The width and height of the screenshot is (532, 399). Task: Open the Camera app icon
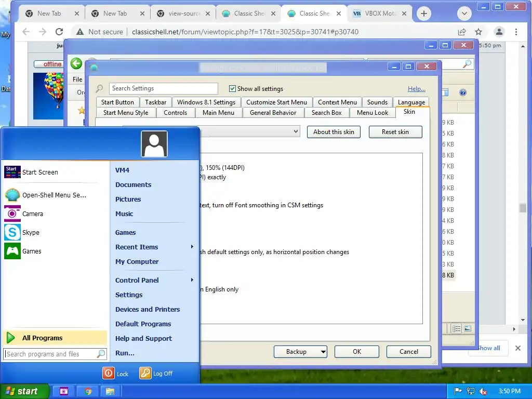pos(12,214)
